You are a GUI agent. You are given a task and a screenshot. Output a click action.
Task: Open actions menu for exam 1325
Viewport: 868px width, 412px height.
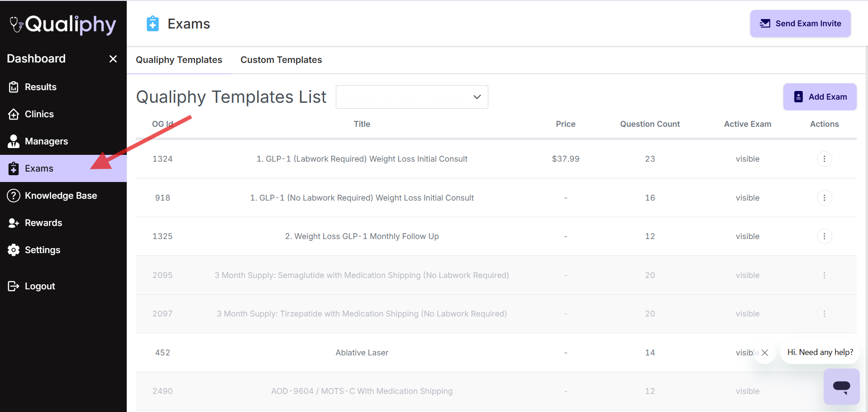[x=824, y=236]
